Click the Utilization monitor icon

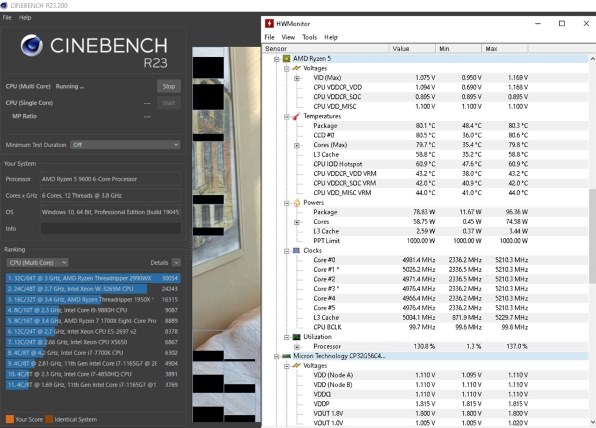296,337
